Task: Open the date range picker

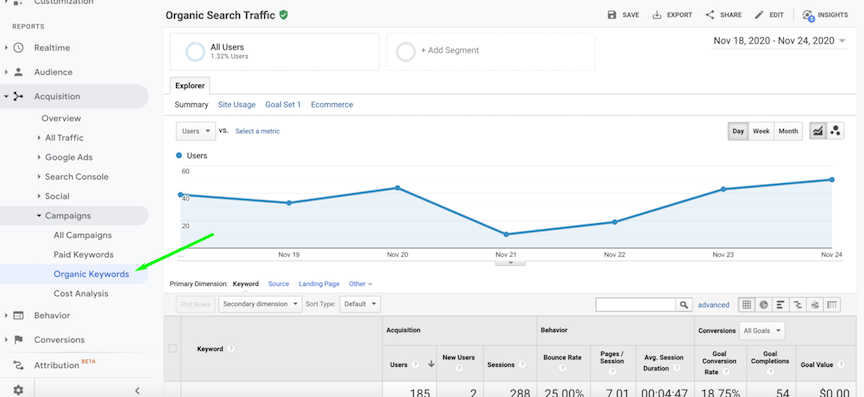Action: click(779, 41)
